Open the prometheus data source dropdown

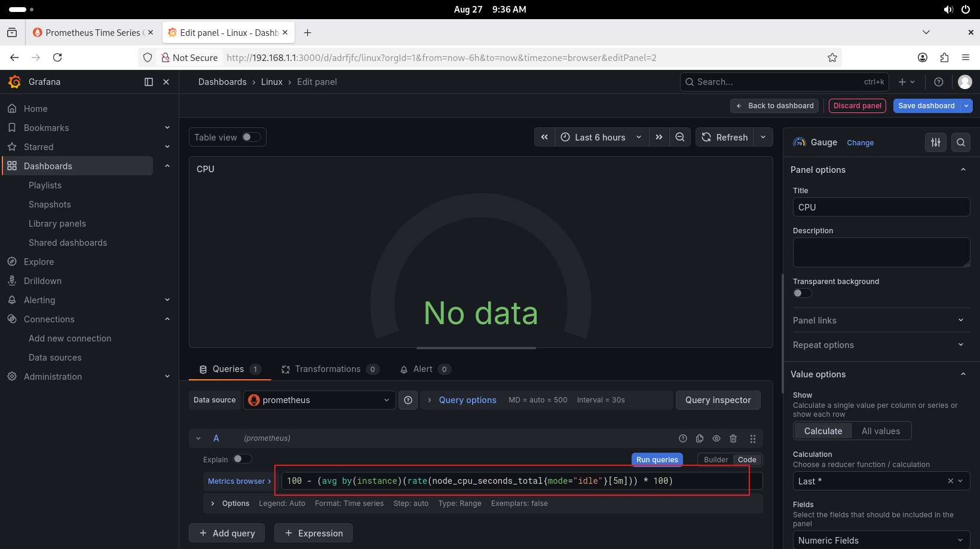click(320, 400)
